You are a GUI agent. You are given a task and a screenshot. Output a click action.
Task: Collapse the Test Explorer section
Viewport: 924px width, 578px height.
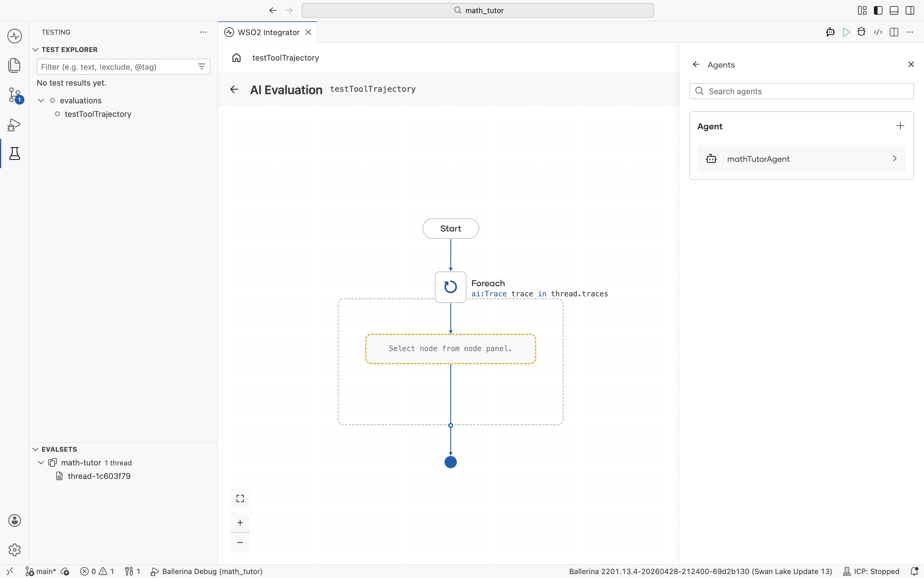[35, 50]
